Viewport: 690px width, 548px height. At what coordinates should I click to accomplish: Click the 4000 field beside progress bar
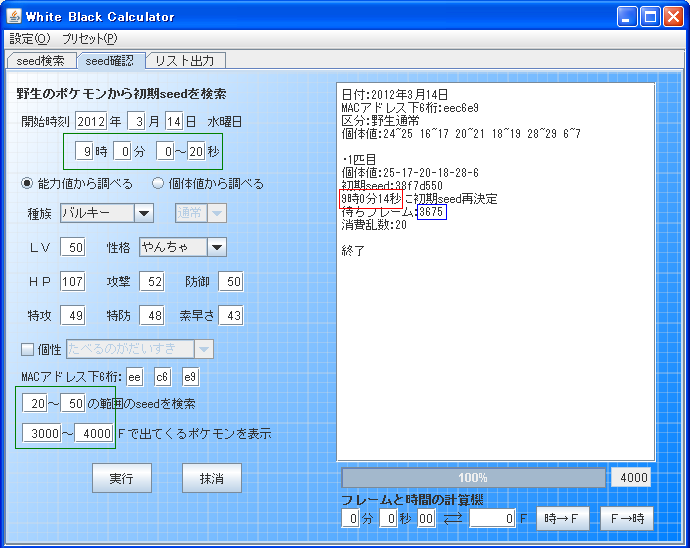(x=631, y=478)
